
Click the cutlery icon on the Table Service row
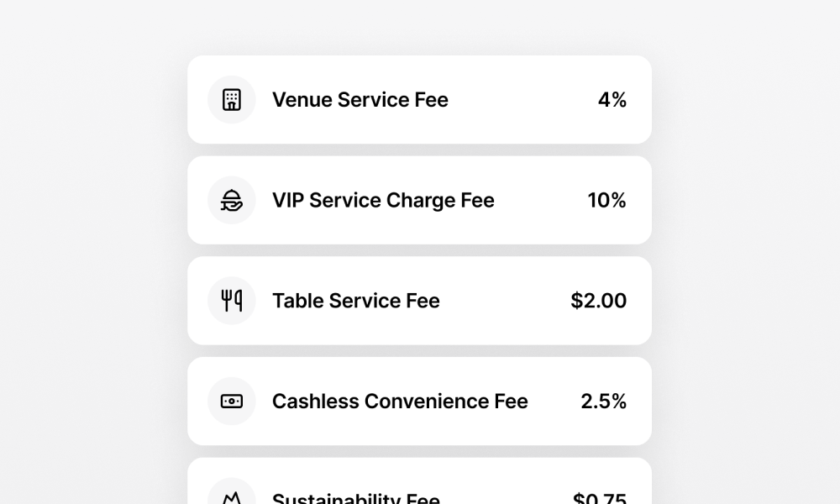[x=231, y=301]
